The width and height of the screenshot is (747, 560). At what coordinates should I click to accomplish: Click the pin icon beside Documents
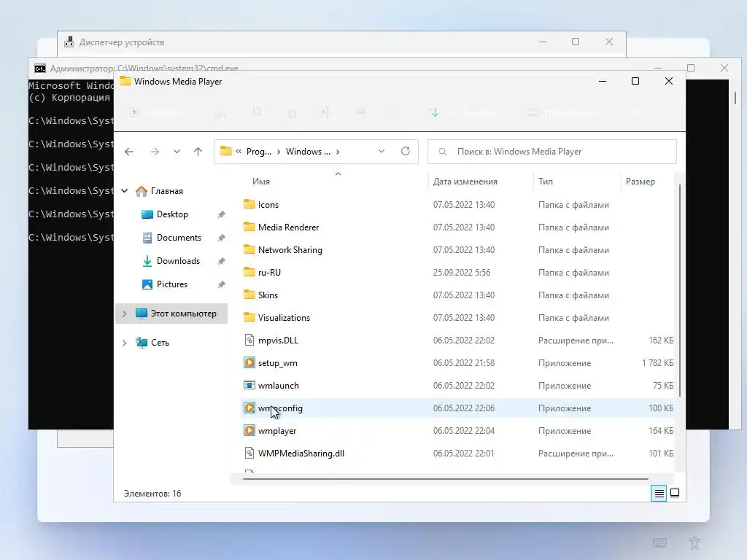pos(222,238)
